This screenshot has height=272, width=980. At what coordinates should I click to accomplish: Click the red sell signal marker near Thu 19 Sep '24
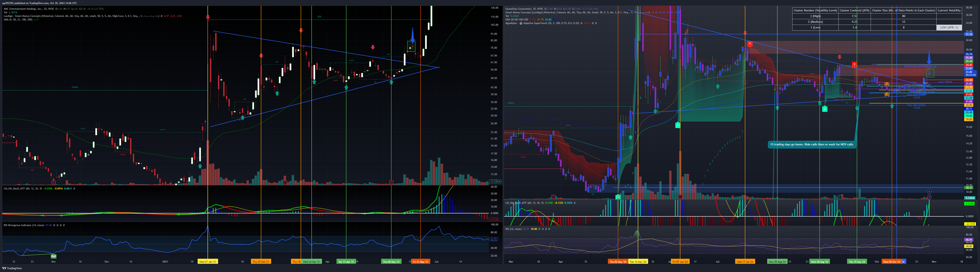coord(854,65)
